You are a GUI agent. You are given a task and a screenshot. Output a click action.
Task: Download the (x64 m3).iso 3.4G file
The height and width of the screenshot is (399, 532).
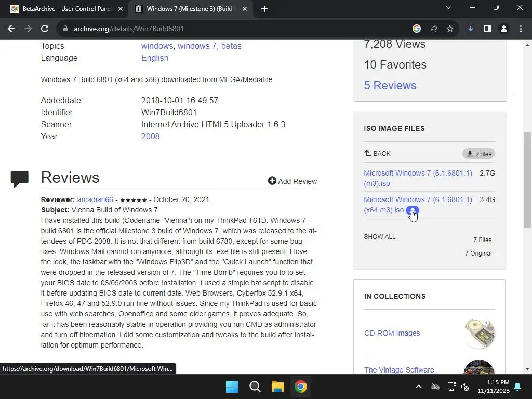coord(418,205)
